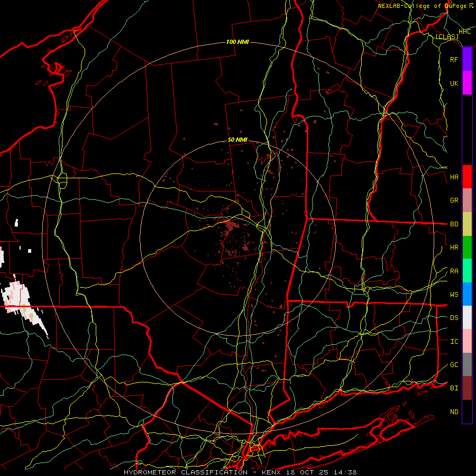This screenshot has width=476, height=476.
Task: Click the ND black legend swatch
Action: click(x=467, y=411)
